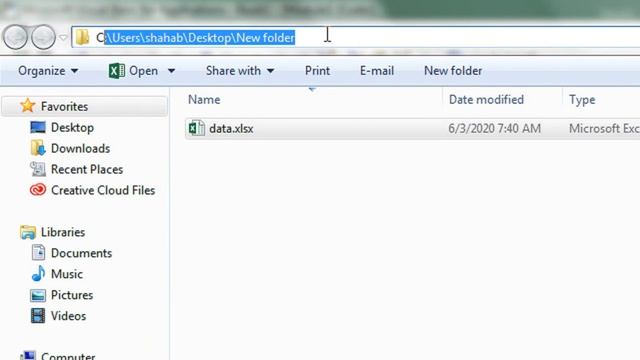The width and height of the screenshot is (640, 360).
Task: Open the Music library
Action: (67, 274)
